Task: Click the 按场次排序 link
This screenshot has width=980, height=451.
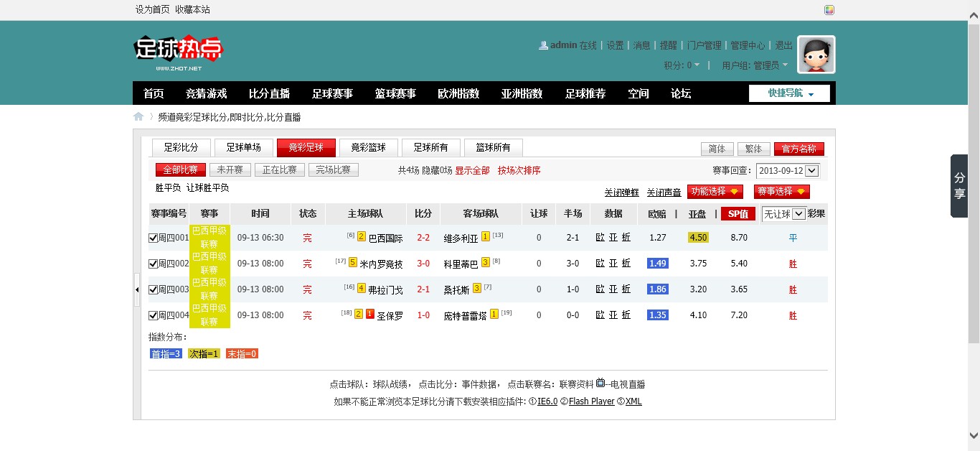Action: click(519, 170)
